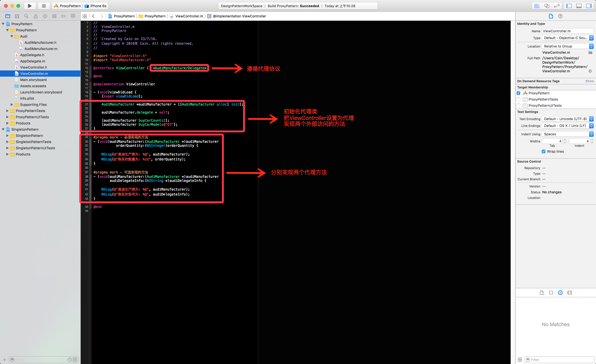Screen dimensions: 596x364
Task: Collapse the Audi group
Action: coord(12,36)
